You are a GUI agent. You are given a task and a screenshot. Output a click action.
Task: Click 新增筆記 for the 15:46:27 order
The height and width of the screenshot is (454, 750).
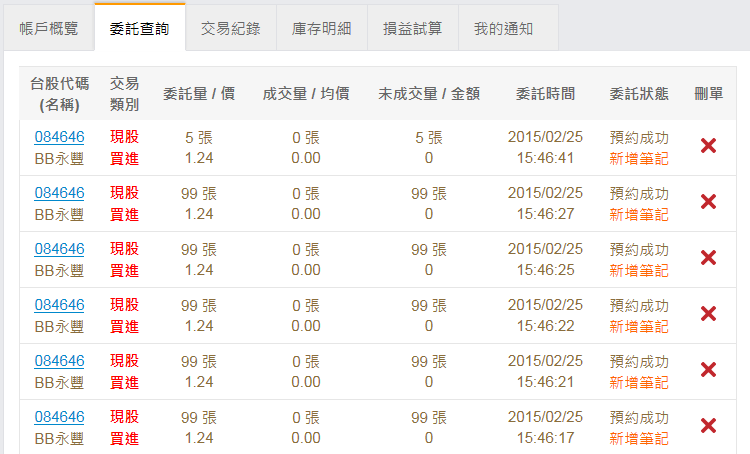639,214
